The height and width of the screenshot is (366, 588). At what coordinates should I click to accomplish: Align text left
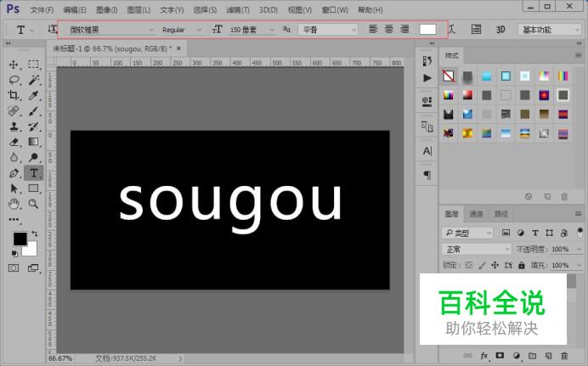click(x=373, y=29)
